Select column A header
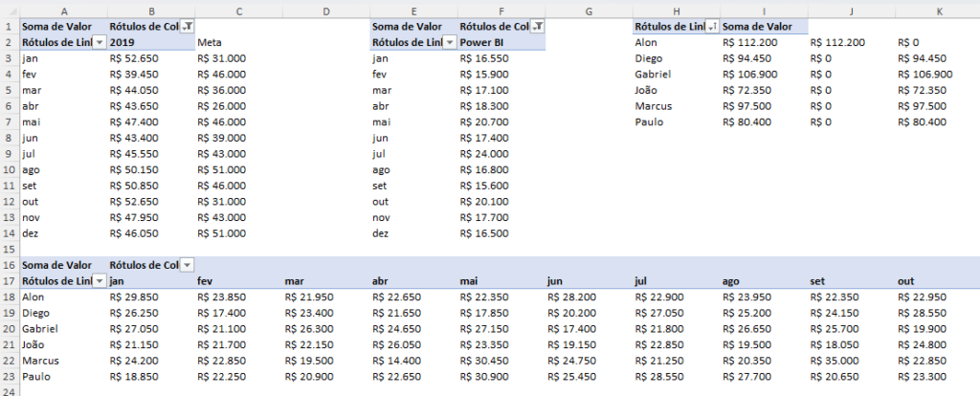The height and width of the screenshot is (396, 980). (x=64, y=11)
